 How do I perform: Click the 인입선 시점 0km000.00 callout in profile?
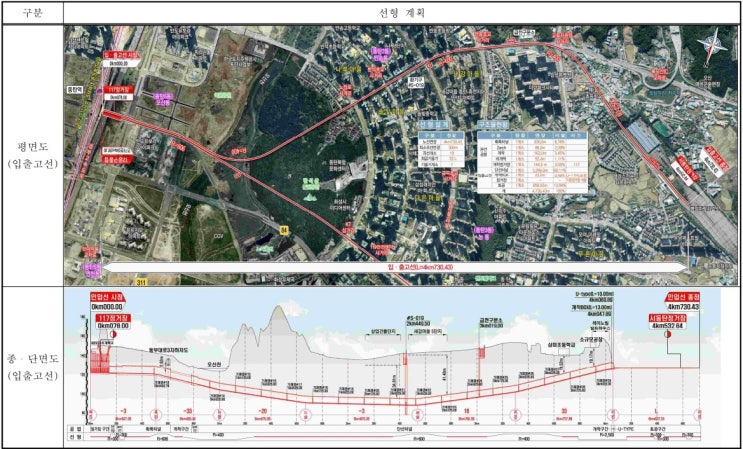point(108,302)
